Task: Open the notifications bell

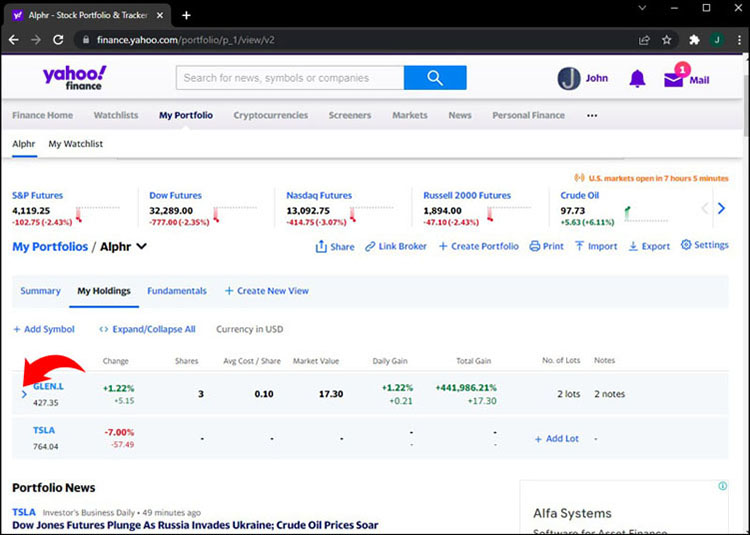Action: point(637,79)
